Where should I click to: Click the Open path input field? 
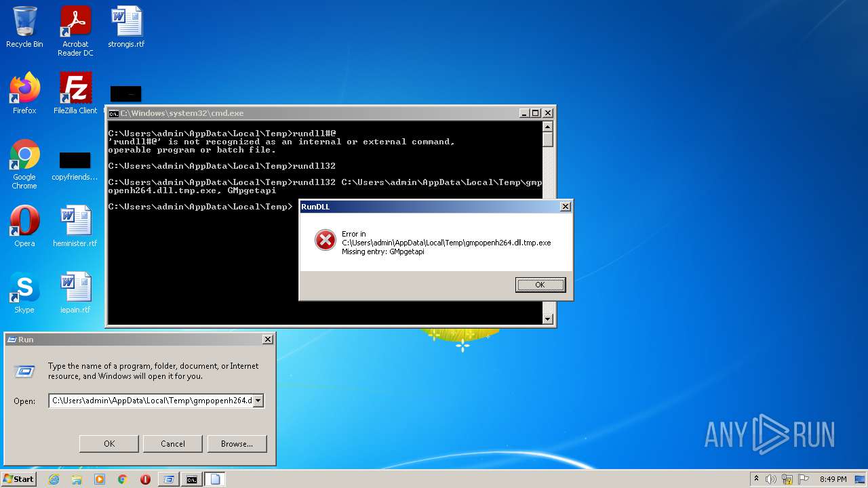pyautogui.click(x=151, y=401)
